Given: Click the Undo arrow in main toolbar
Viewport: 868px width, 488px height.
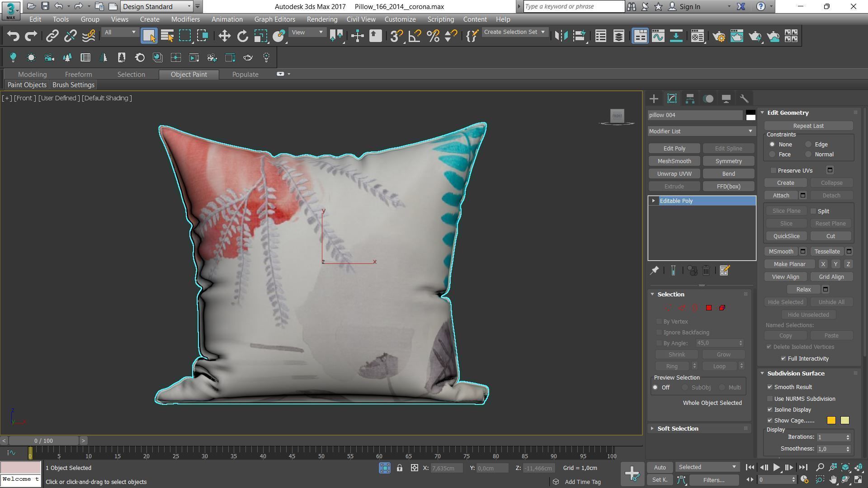Looking at the screenshot, I should tap(13, 36).
